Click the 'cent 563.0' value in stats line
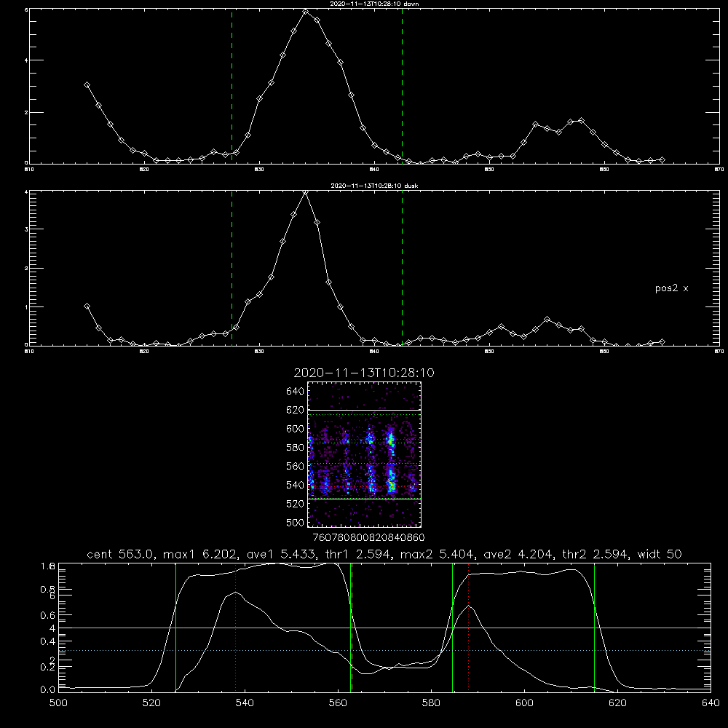 point(120,554)
